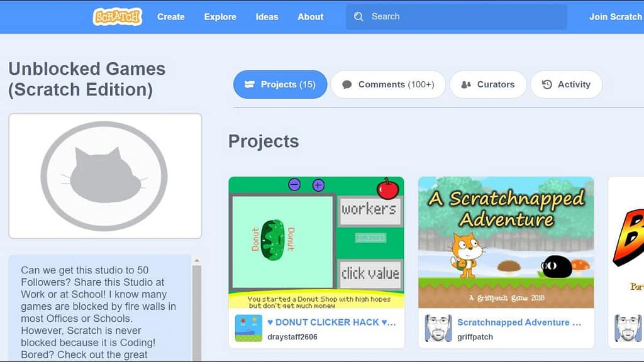Switch to the Curators tab

pyautogui.click(x=488, y=85)
